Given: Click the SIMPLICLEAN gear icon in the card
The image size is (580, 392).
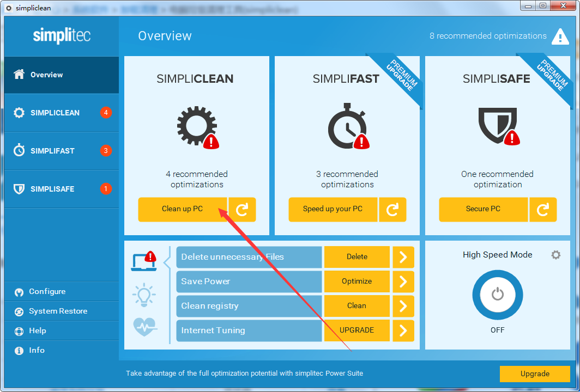Looking at the screenshot, I should 194,125.
